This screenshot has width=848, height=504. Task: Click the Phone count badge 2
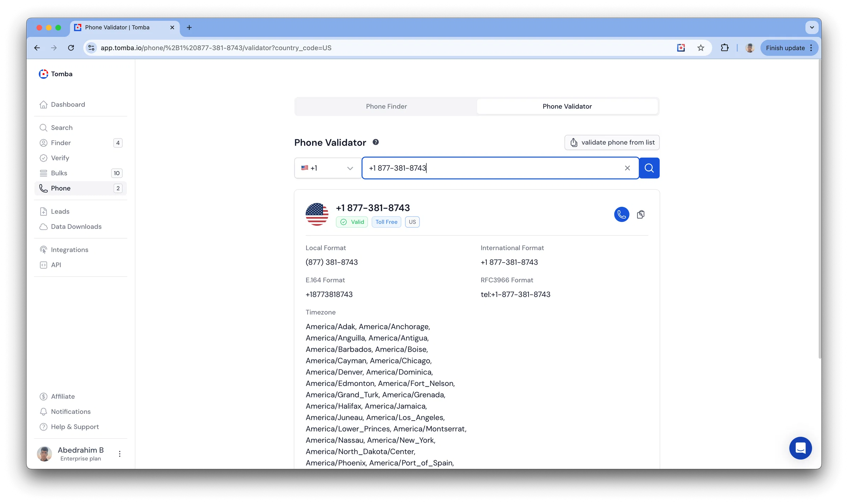(x=118, y=188)
